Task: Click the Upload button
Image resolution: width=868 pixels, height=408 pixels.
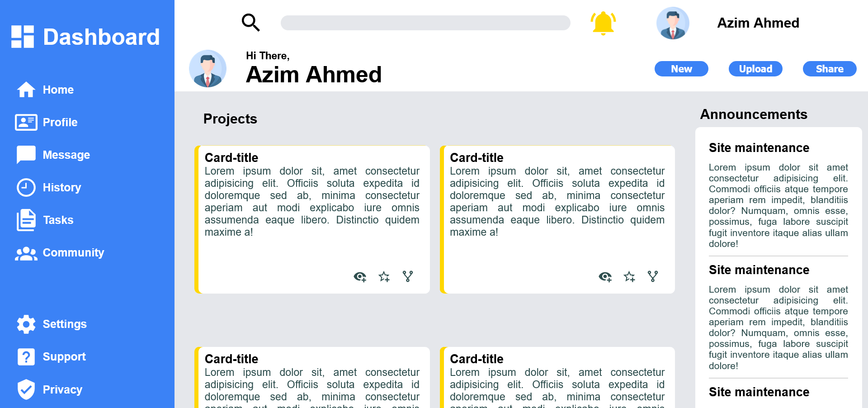Action: coord(755,69)
